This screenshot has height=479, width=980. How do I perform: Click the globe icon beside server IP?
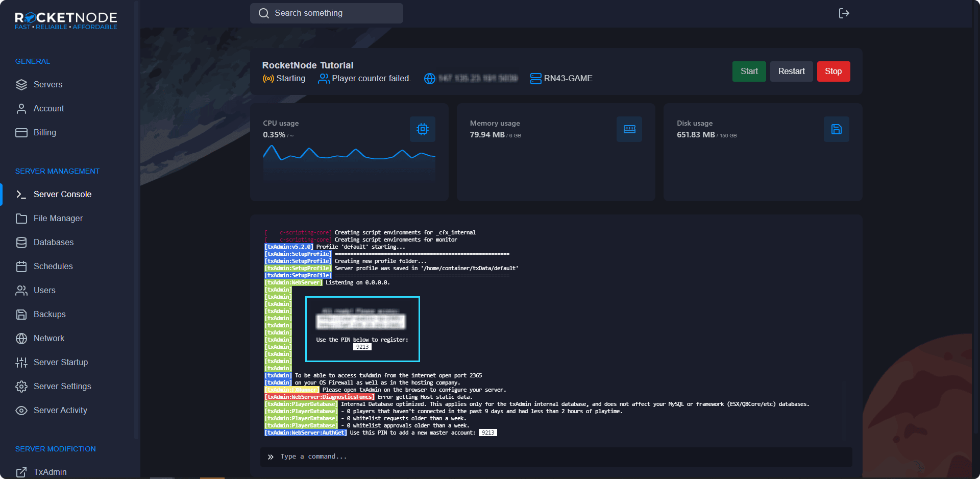point(430,79)
